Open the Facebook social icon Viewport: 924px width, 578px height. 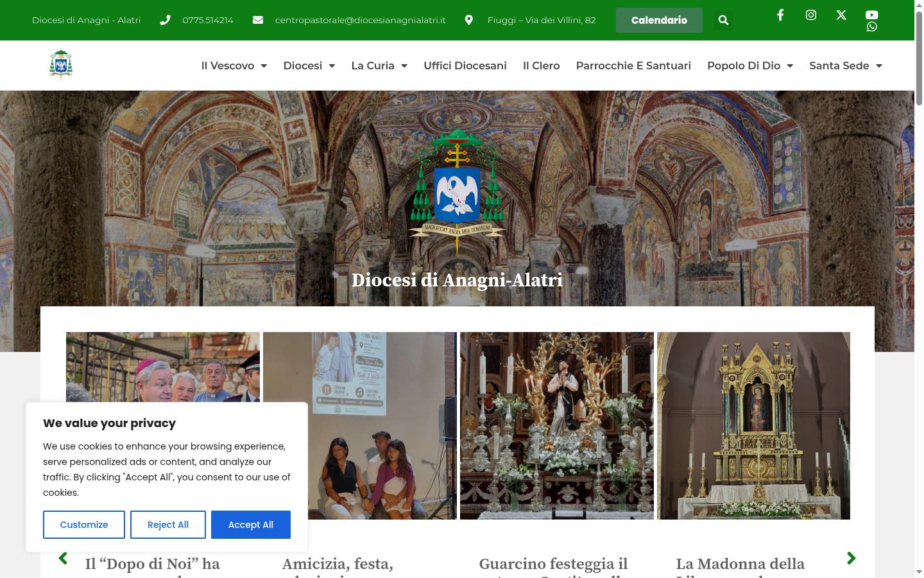coord(780,15)
